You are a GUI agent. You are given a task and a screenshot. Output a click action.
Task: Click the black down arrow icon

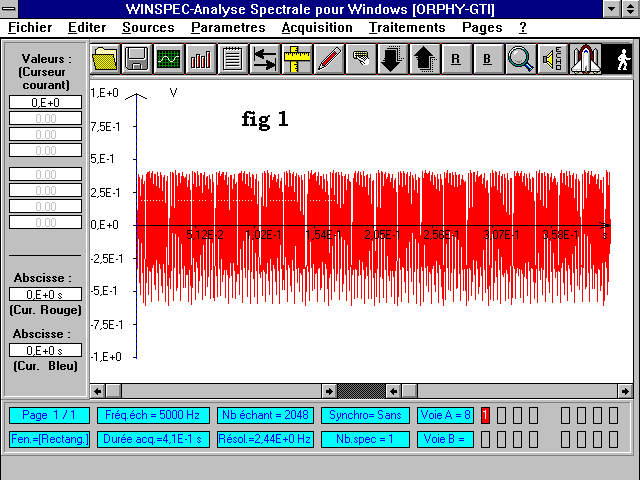point(392,59)
